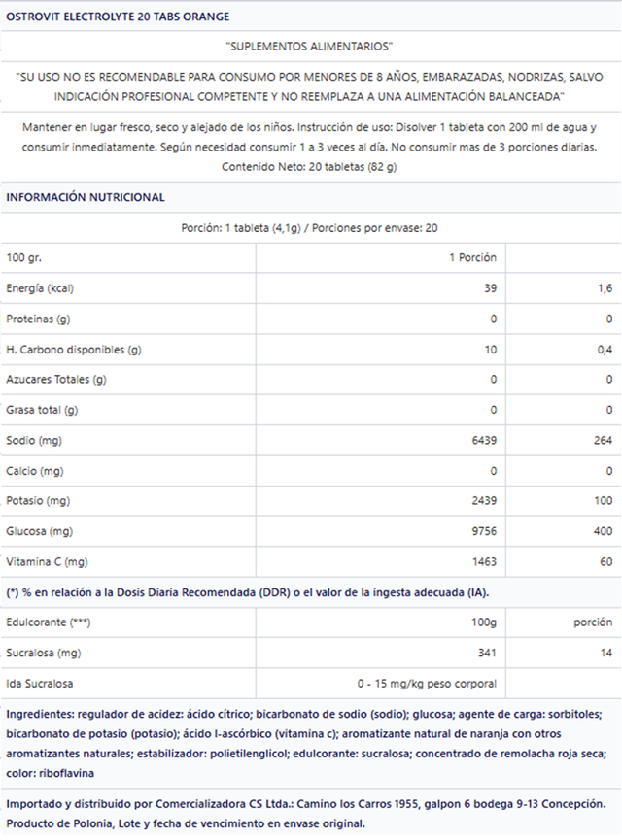Viewport: 622px width, 840px height.
Task: Select the 'Glucosa (mg)' row label
Action: pyautogui.click(x=39, y=531)
